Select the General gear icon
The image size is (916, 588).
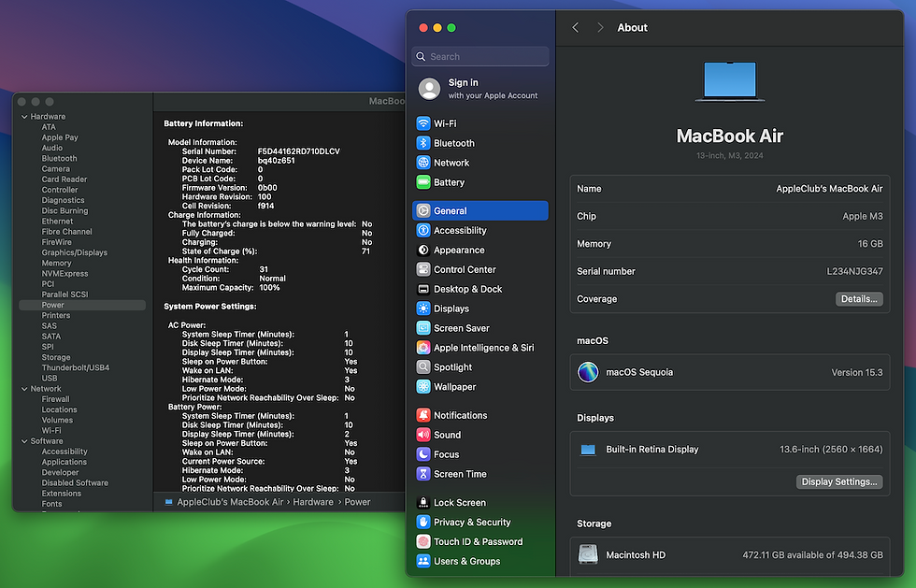pos(422,210)
